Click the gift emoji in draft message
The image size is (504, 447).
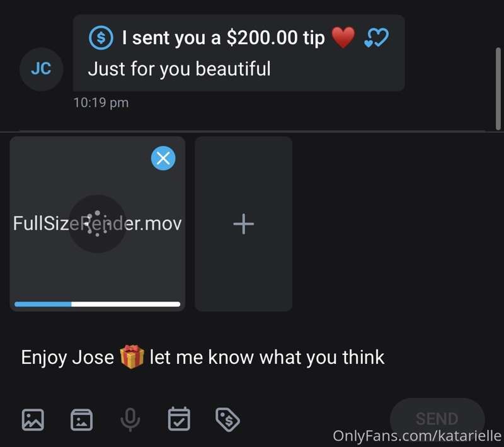(132, 357)
